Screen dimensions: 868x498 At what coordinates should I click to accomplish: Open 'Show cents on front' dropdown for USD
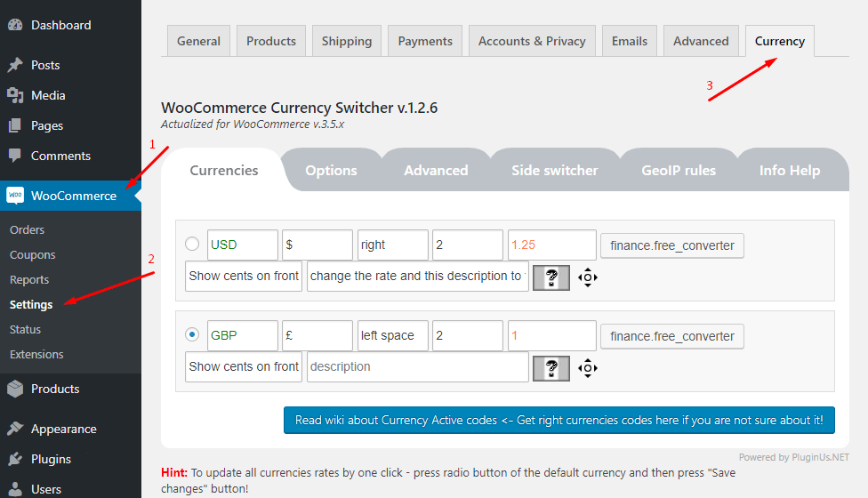[244, 276]
